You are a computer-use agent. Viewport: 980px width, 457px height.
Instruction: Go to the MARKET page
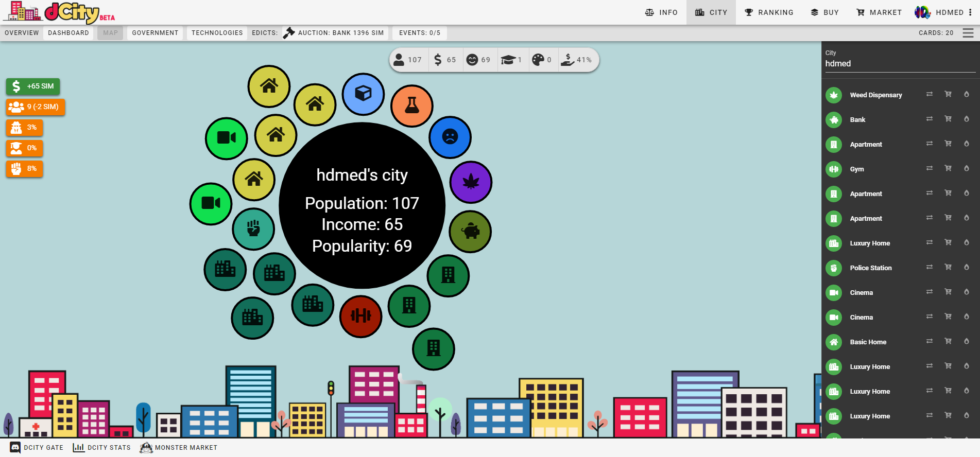pyautogui.click(x=879, y=12)
